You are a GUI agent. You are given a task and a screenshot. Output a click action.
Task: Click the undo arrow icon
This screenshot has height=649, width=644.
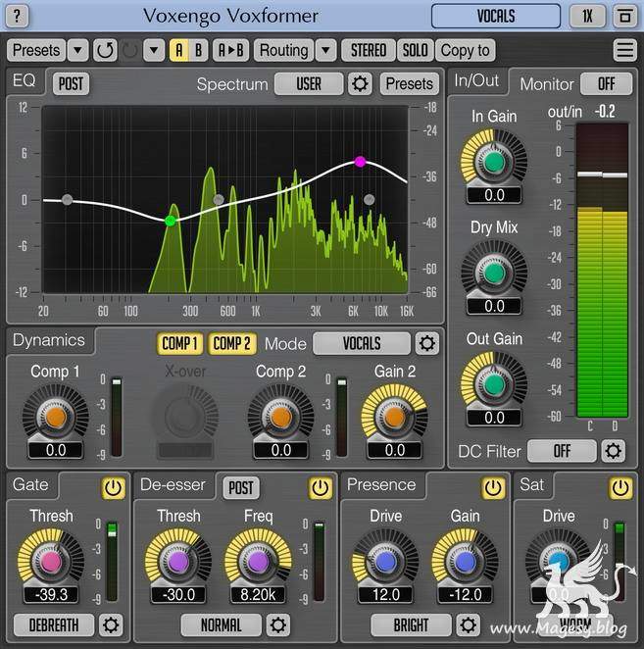click(105, 51)
